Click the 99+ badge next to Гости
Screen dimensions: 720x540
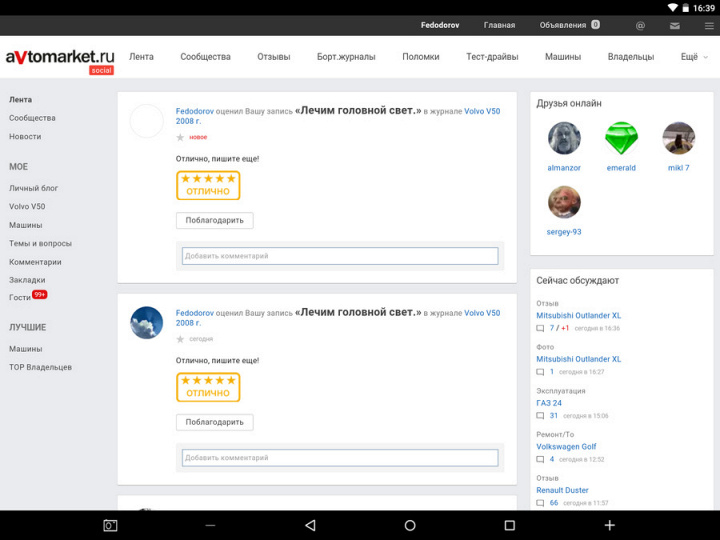pyautogui.click(x=39, y=295)
